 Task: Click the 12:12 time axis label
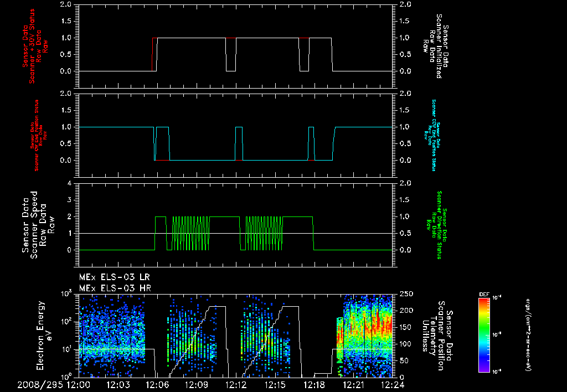[236, 385]
